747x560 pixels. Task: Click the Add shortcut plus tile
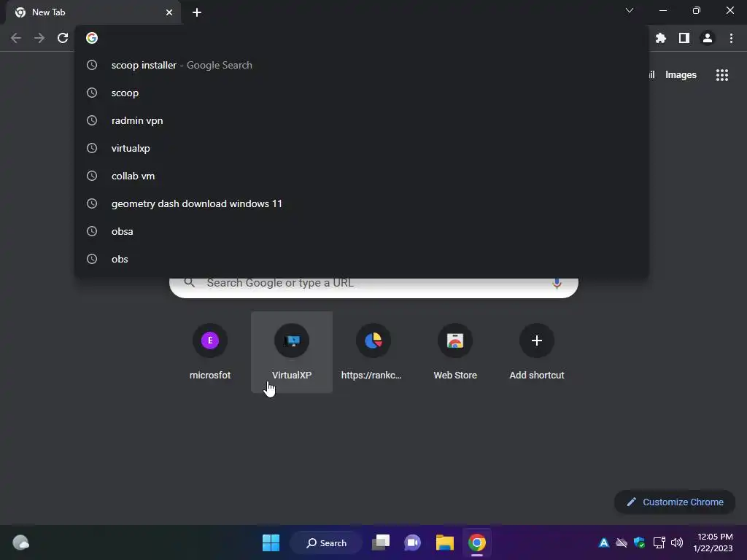(536, 352)
